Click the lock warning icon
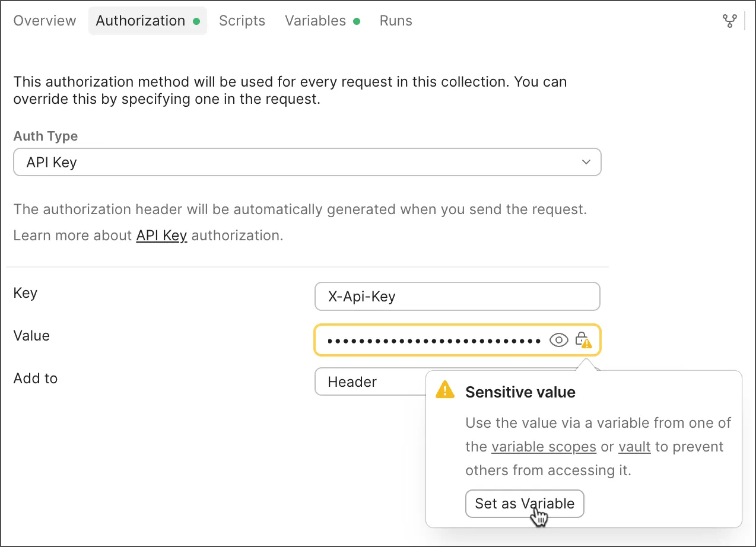756x547 pixels. pyautogui.click(x=583, y=340)
